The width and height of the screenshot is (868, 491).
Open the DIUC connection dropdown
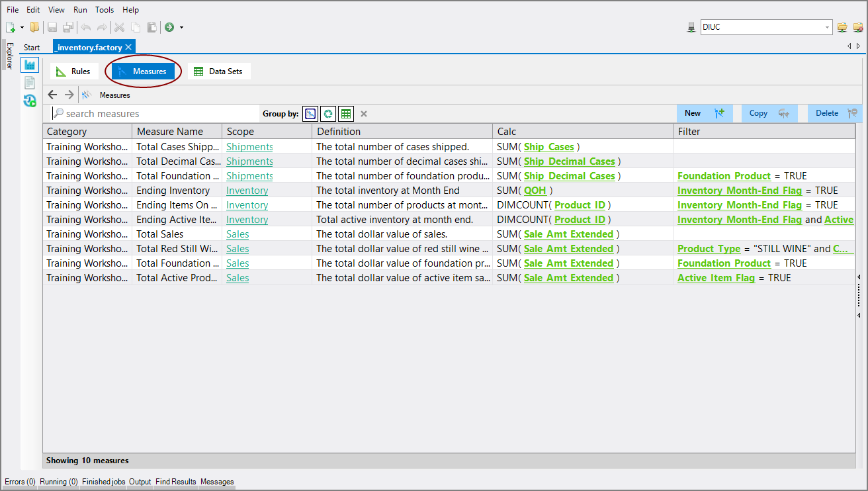(x=828, y=27)
